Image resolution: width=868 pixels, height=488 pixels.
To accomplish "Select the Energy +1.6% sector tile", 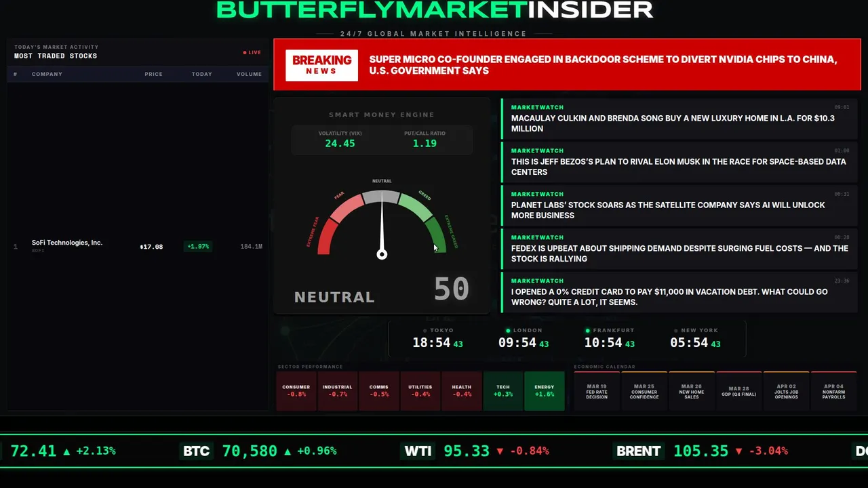I will click(545, 391).
